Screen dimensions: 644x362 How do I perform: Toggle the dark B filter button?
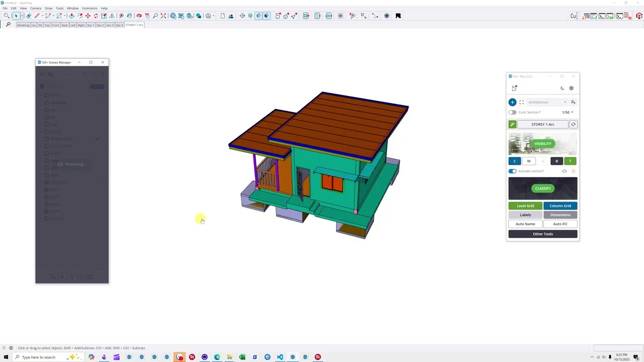556,161
